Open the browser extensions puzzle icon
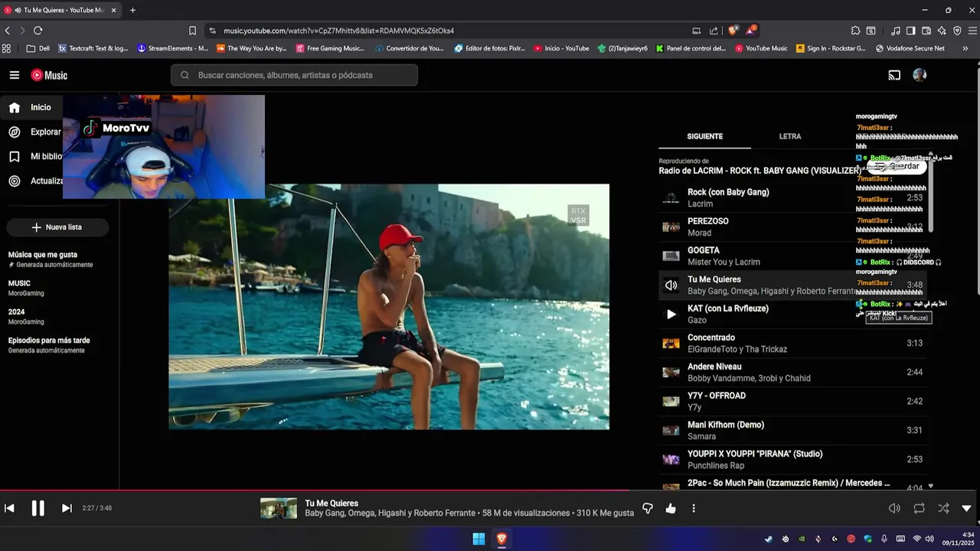 855,31
